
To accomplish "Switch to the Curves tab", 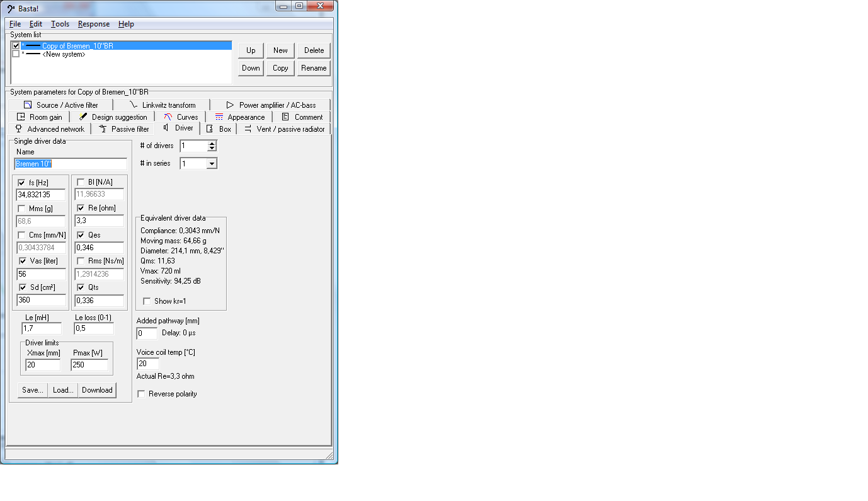I will pos(181,117).
